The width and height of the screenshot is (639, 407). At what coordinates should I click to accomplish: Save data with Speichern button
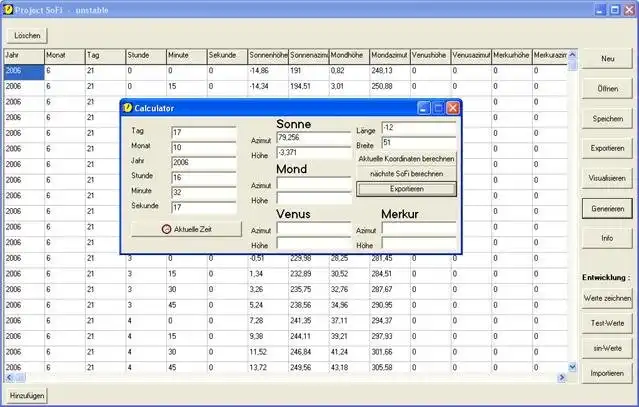(x=607, y=119)
